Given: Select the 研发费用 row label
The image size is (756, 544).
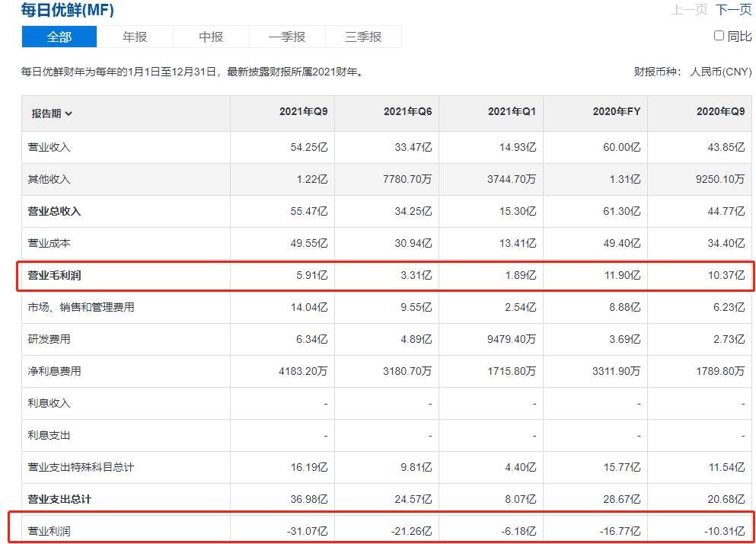Looking at the screenshot, I should (x=49, y=339).
